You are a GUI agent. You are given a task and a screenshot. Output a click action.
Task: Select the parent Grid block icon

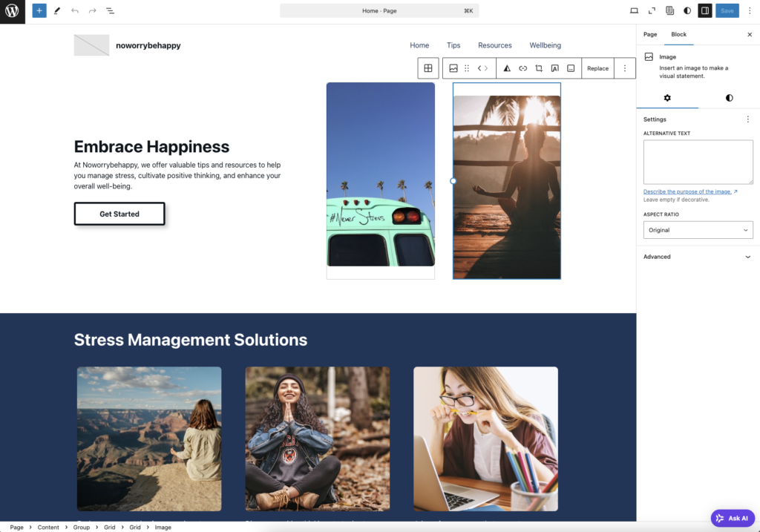coord(428,68)
